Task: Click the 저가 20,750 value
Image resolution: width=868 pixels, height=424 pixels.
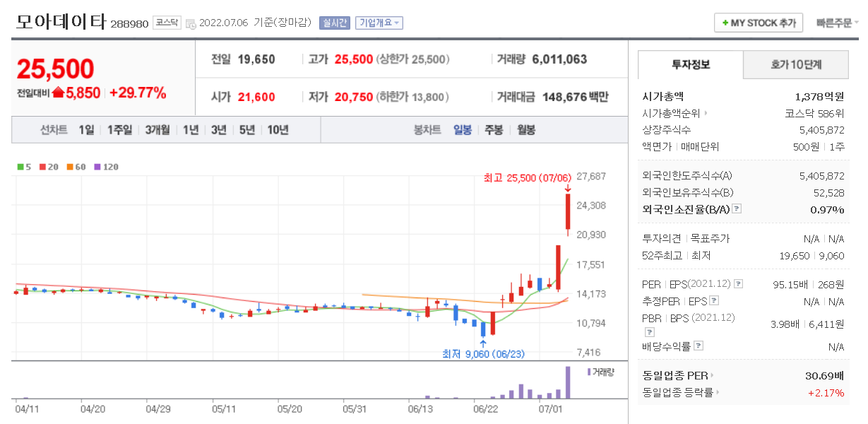Action: click(354, 97)
